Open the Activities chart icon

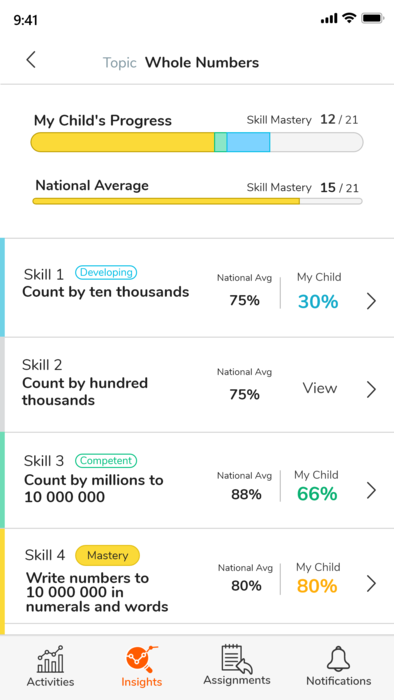click(50, 659)
